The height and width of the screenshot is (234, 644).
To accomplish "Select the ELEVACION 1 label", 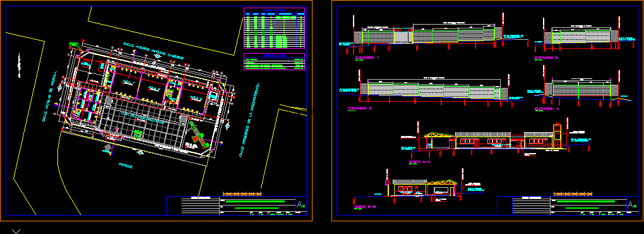I will pos(367,58).
